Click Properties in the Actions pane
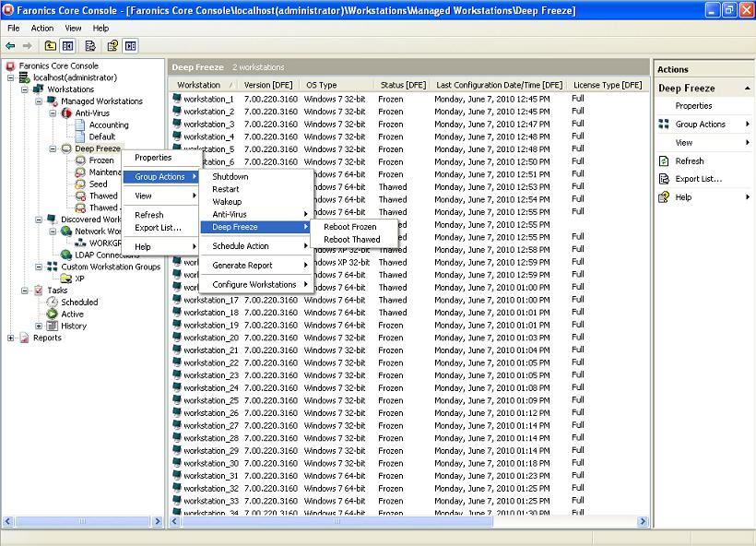Image resolution: width=756 pixels, height=546 pixels. click(x=693, y=106)
